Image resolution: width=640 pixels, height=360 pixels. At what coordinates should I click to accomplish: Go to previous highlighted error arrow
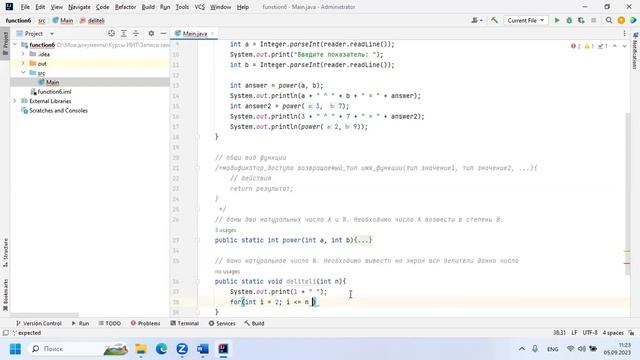(615, 46)
